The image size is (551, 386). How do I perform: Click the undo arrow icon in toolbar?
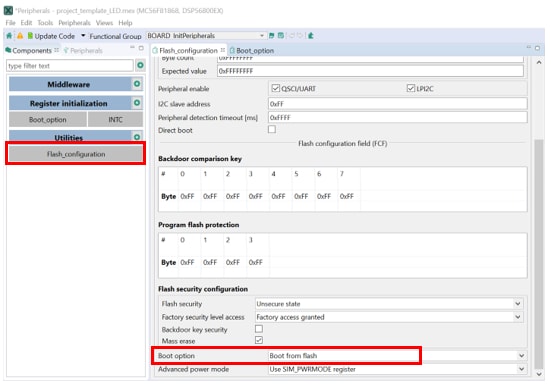point(291,36)
